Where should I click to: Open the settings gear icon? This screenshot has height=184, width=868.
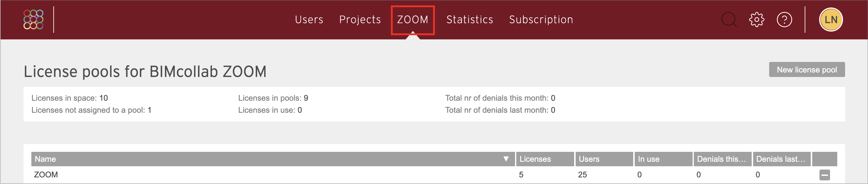(756, 20)
